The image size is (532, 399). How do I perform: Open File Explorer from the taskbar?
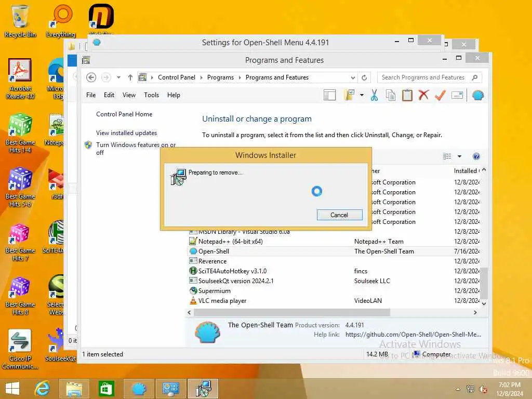point(74,389)
